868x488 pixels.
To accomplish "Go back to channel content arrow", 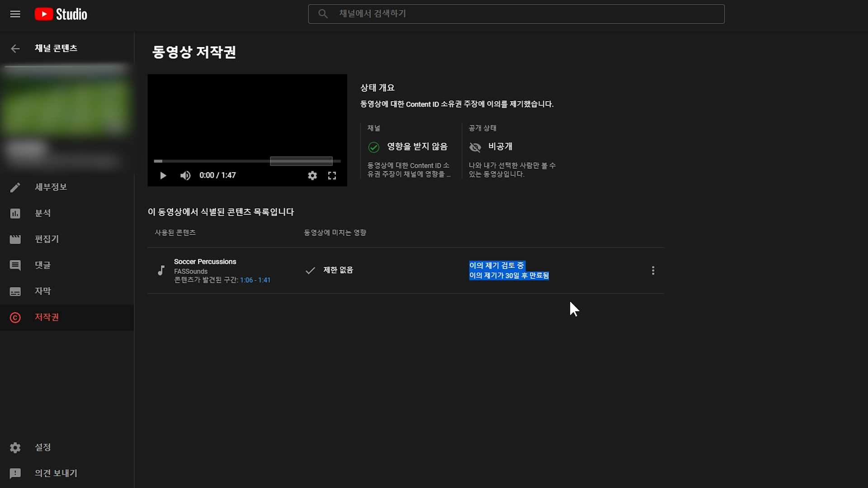I will tap(15, 48).
